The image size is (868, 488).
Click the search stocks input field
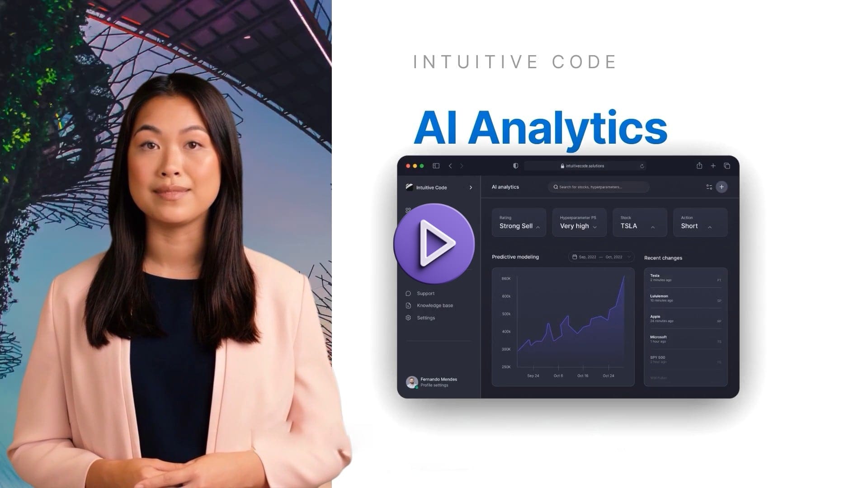coord(599,187)
